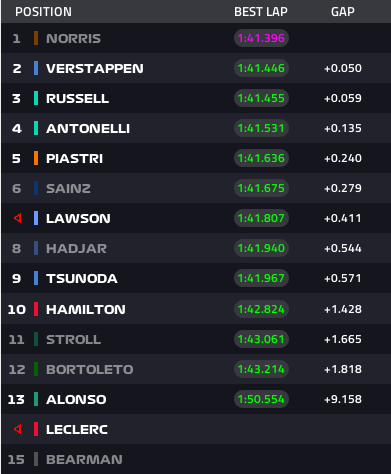Select the PIASTRI driver name
The image size is (391, 474).
click(74, 159)
